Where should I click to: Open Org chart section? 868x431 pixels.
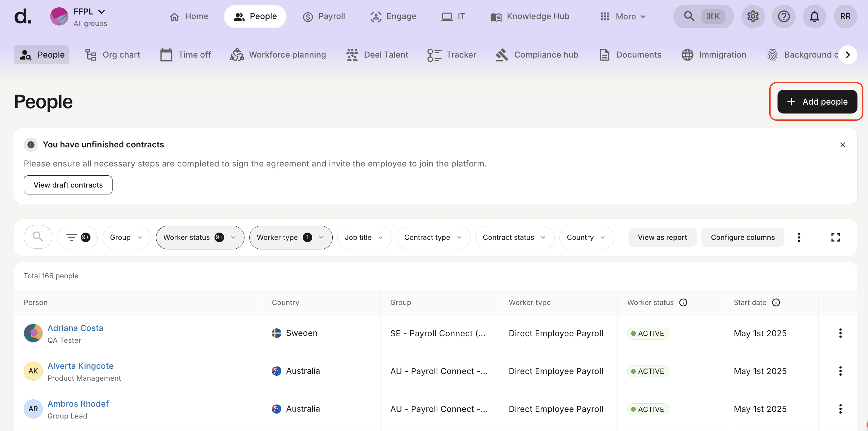click(x=113, y=55)
